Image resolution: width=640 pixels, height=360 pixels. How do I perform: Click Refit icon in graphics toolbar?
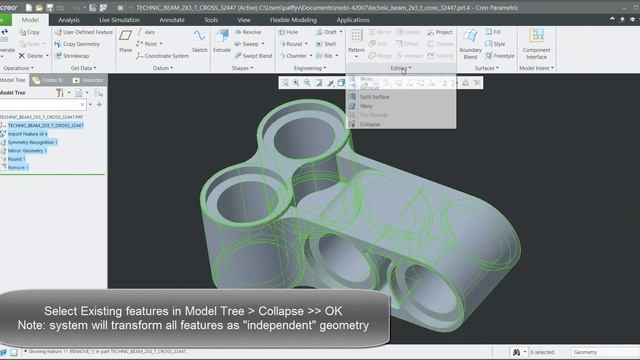pos(285,83)
